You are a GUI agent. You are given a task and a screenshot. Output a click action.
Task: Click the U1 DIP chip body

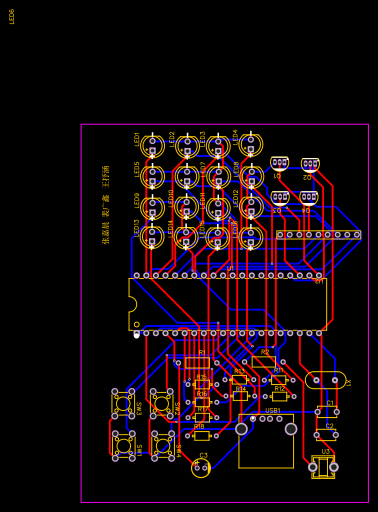tap(228, 304)
